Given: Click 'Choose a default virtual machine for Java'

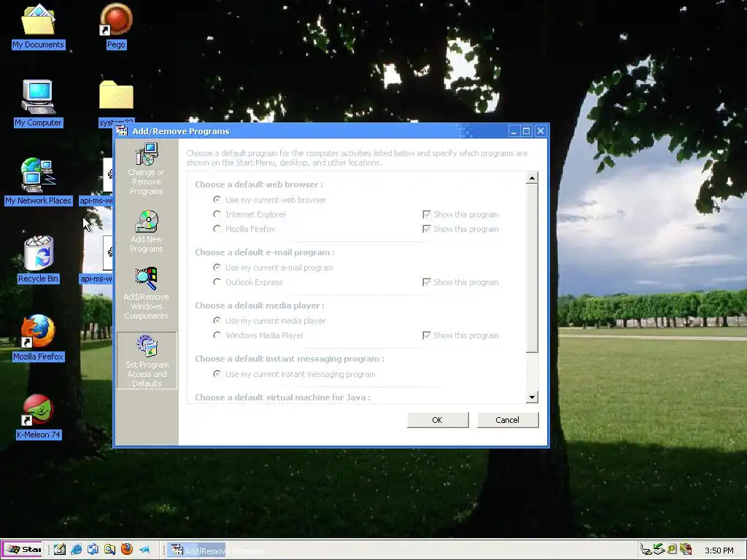Looking at the screenshot, I should [282, 397].
